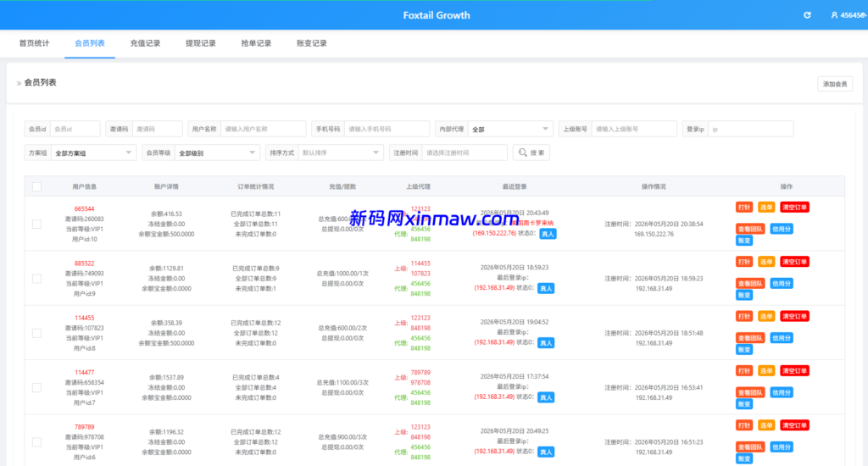This screenshot has height=466, width=868.
Task: Click 打针 for user 114477
Action: tap(744, 370)
